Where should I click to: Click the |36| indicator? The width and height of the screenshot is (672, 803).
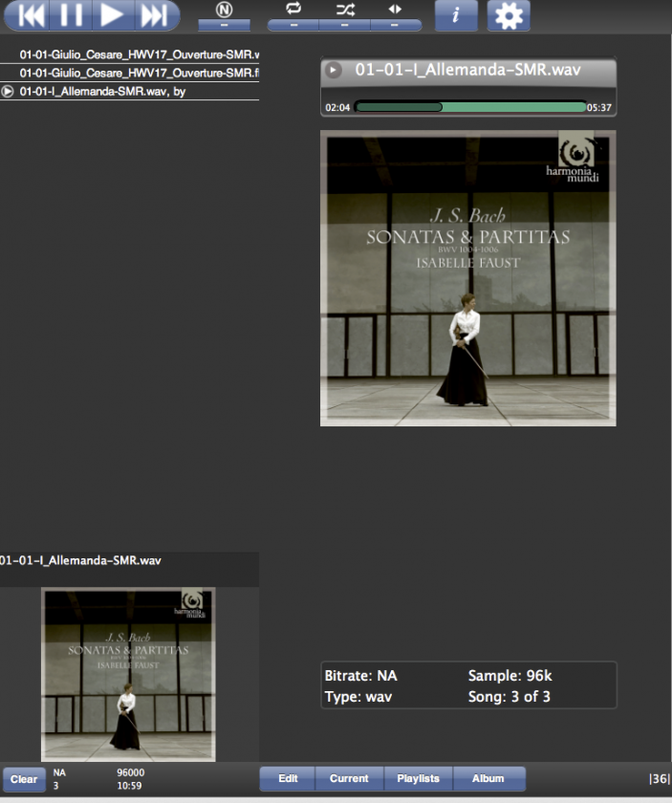pyautogui.click(x=659, y=779)
